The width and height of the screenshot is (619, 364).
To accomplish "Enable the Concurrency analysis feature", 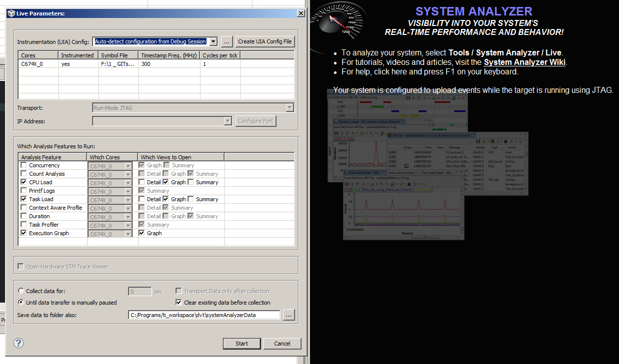I will tap(23, 165).
